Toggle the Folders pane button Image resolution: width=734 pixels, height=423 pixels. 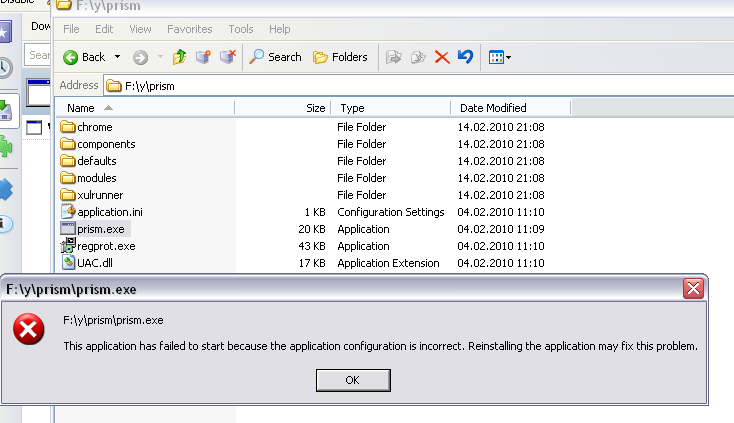click(340, 57)
